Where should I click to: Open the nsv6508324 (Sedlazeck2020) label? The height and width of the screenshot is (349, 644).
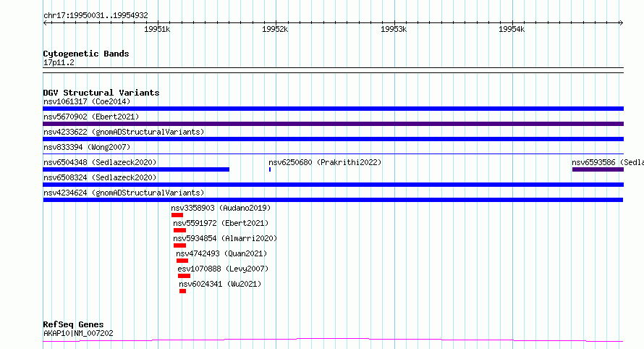click(100, 177)
